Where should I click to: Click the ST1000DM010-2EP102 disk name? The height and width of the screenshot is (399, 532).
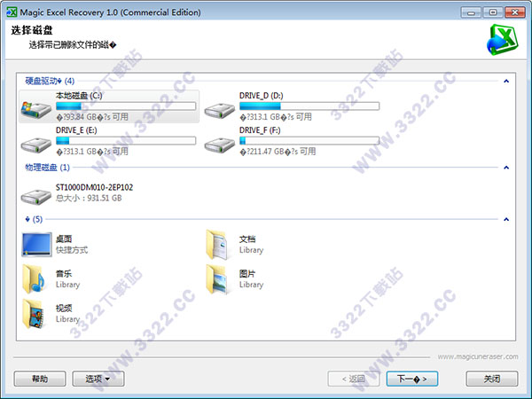click(94, 187)
